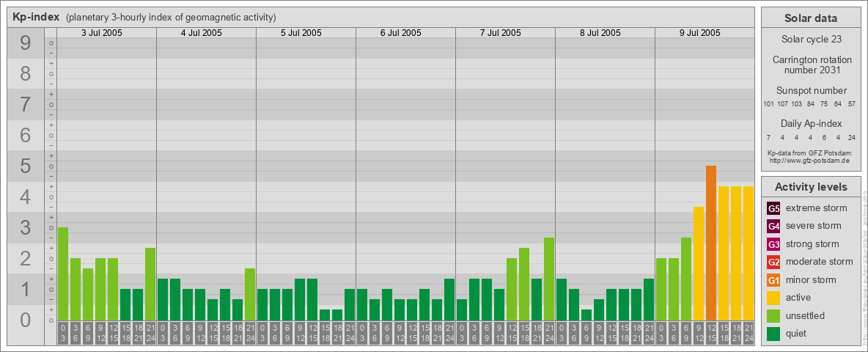868x352 pixels.
Task: Click the Daily Ap-index label
Action: [x=812, y=123]
